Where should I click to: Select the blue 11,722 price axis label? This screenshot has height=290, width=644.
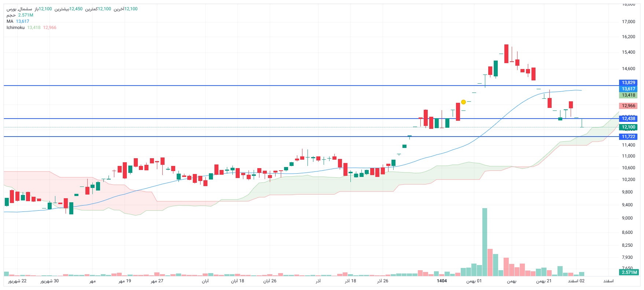628,137
